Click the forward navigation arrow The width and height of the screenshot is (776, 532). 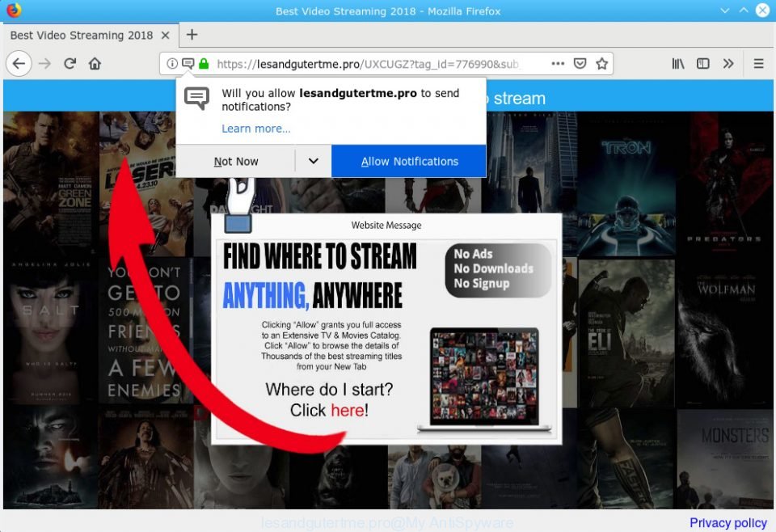pos(45,64)
